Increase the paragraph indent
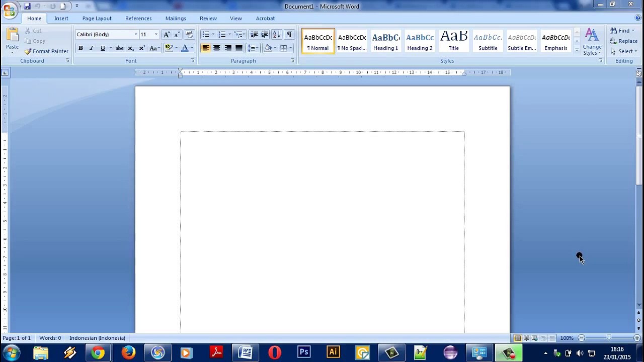Viewport: 644px width, 362px height. (x=265, y=34)
